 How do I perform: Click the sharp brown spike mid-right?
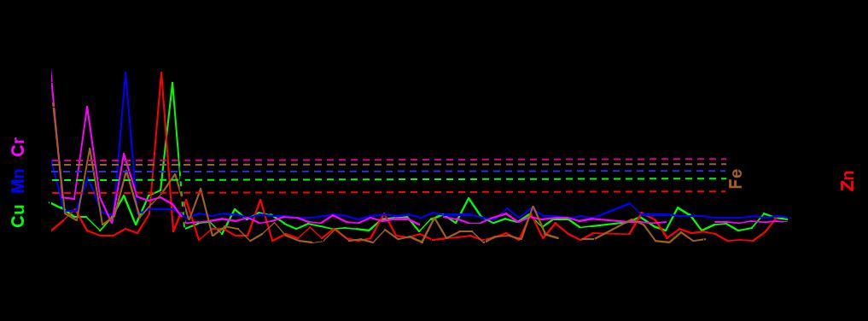click(533, 207)
